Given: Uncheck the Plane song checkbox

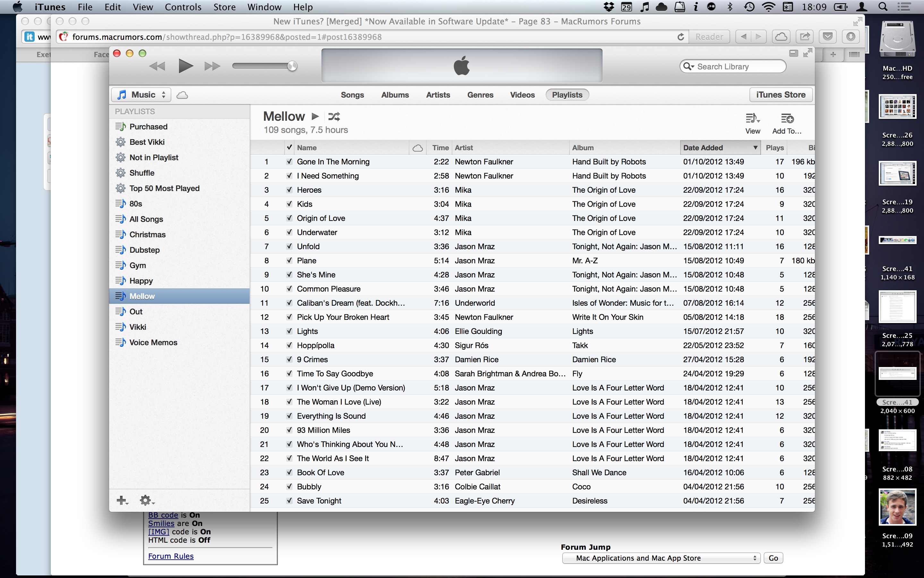Looking at the screenshot, I should 289,261.
